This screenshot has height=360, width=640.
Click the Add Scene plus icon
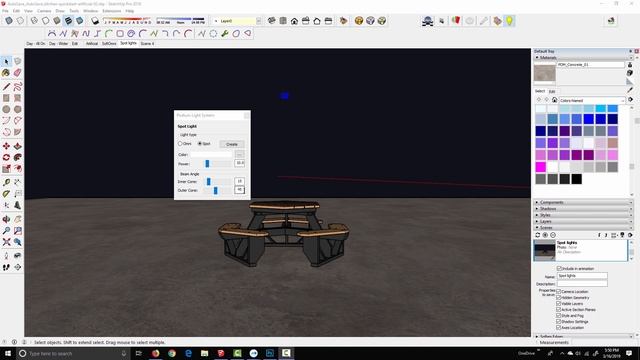pos(545,235)
